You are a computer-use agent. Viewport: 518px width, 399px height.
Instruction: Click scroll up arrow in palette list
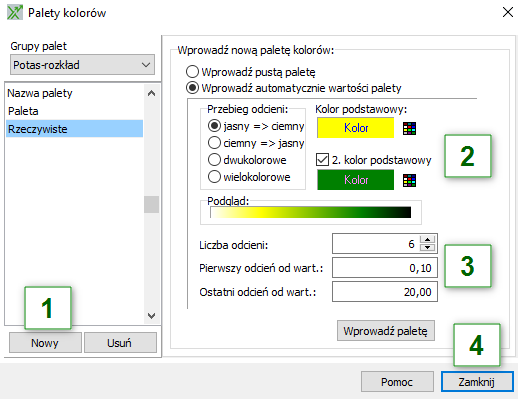pos(151,93)
